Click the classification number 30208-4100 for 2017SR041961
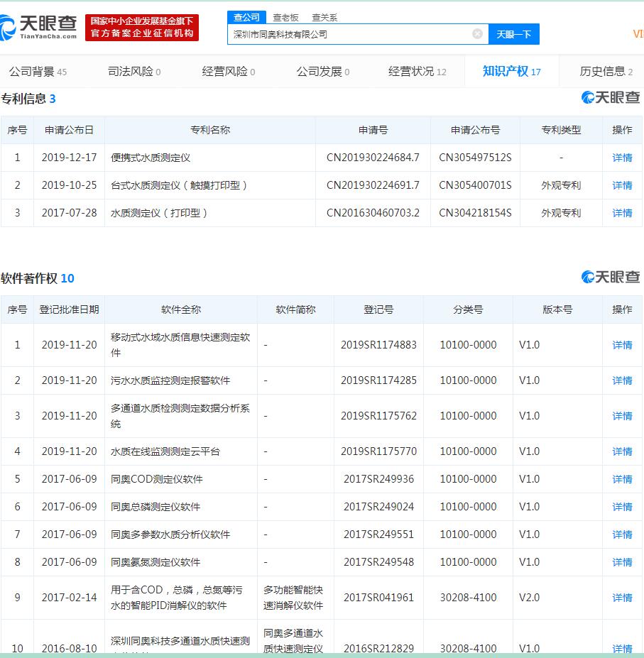This screenshot has height=658, width=644. (468, 598)
